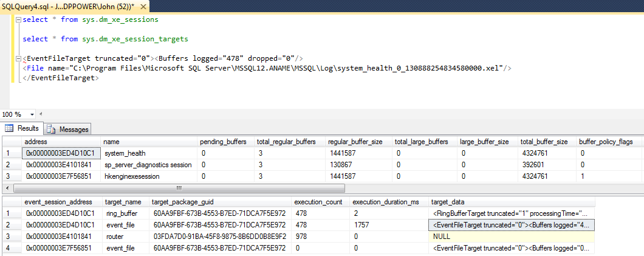Open the 100 % zoom dropdown
This screenshot has width=644, height=256.
32,114
